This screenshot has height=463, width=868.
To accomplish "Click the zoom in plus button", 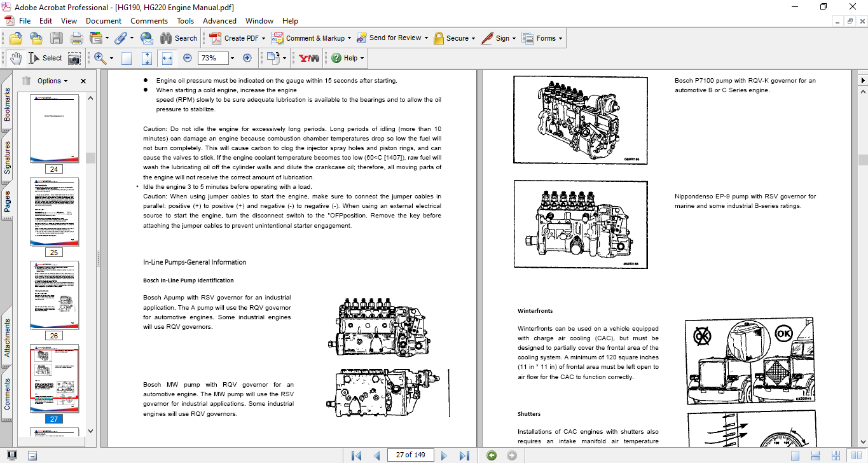I will pyautogui.click(x=247, y=58).
